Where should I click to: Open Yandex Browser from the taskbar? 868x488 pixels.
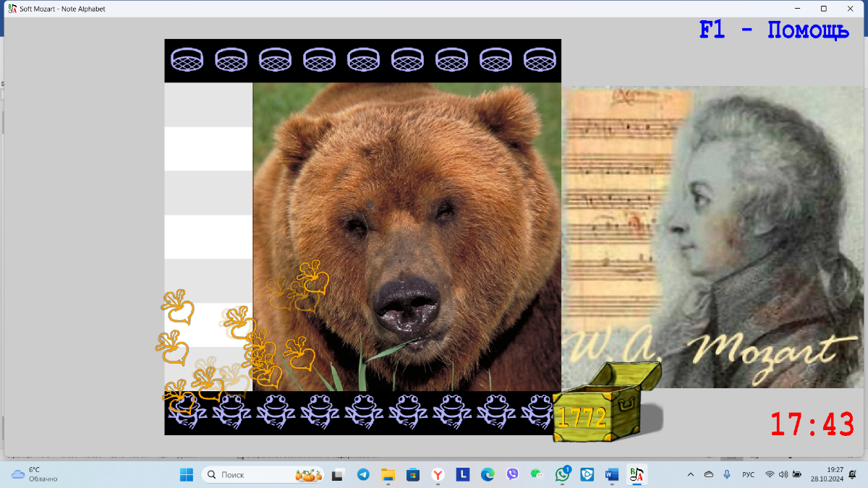click(x=438, y=475)
